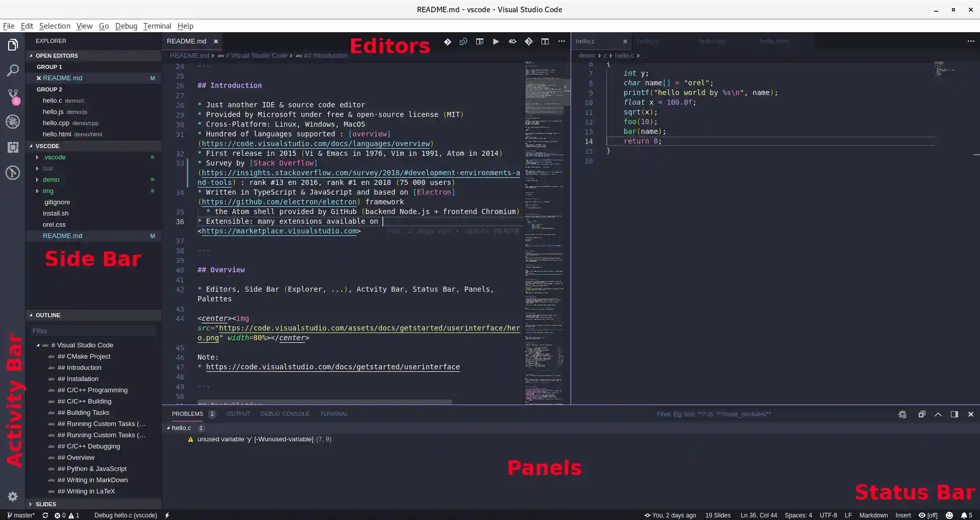Click the Markdown language mode button
The width and height of the screenshot is (980, 520).
click(x=873, y=515)
